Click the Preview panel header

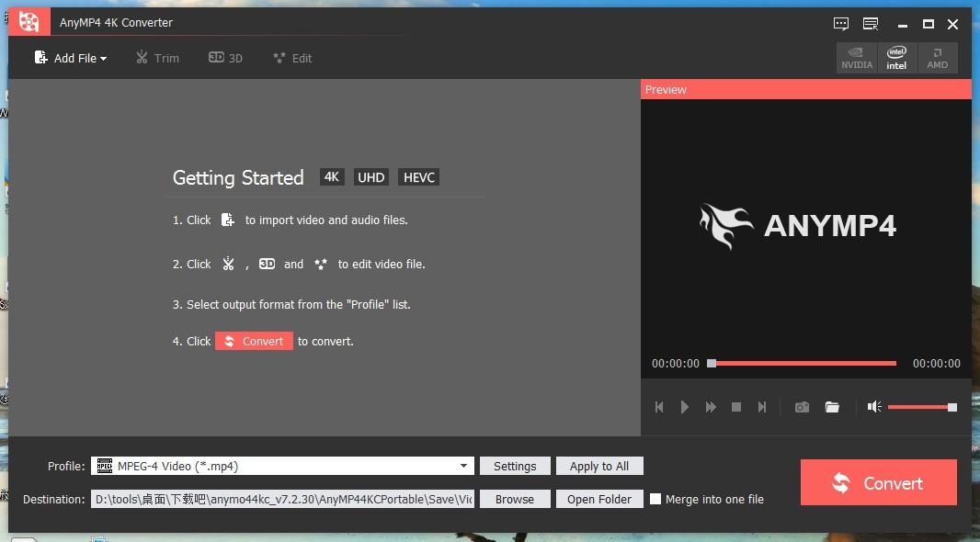805,89
